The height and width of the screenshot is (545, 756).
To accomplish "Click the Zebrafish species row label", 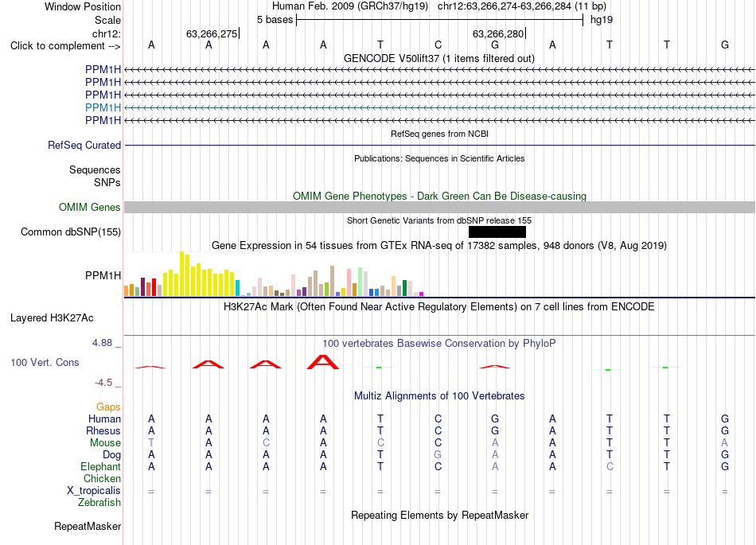I will (x=99, y=503).
